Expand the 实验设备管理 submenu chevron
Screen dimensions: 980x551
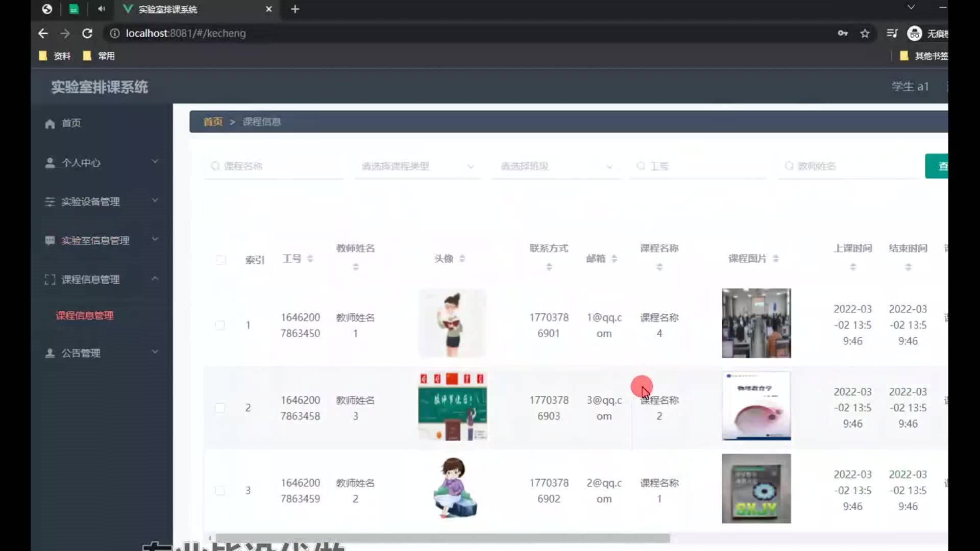click(155, 201)
